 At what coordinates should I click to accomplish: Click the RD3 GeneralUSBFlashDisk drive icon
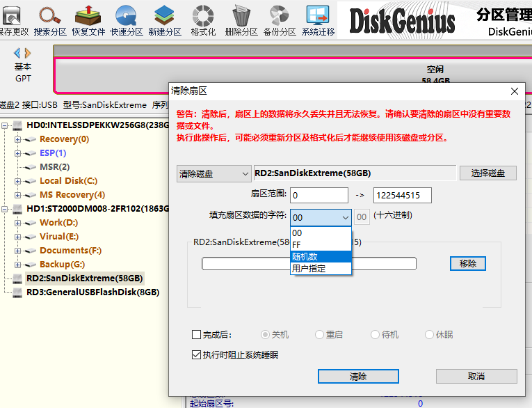17,292
